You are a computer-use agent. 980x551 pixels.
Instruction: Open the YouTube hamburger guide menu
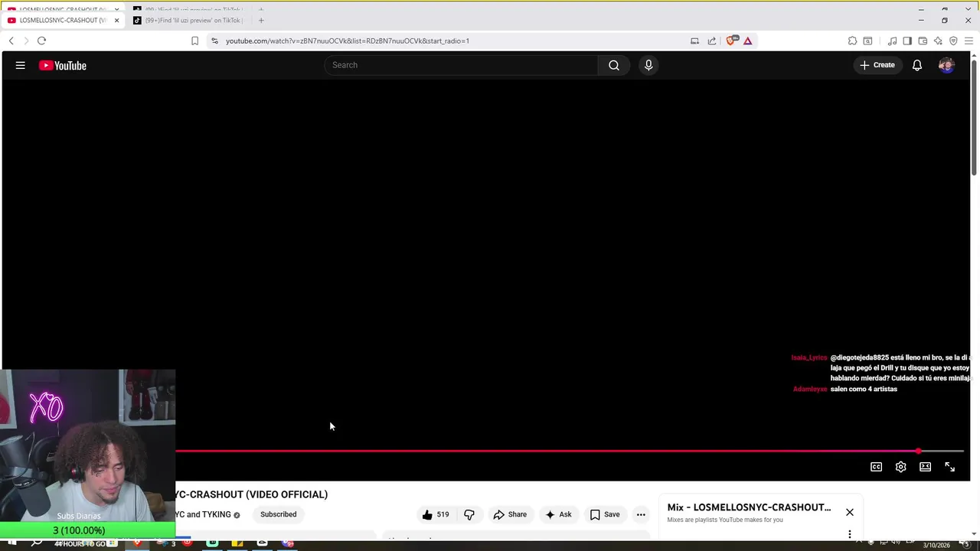[21, 66]
